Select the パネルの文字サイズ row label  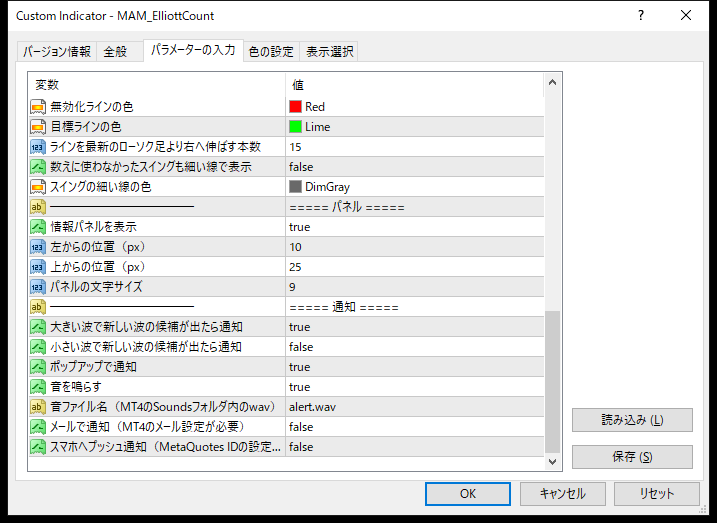click(96, 287)
